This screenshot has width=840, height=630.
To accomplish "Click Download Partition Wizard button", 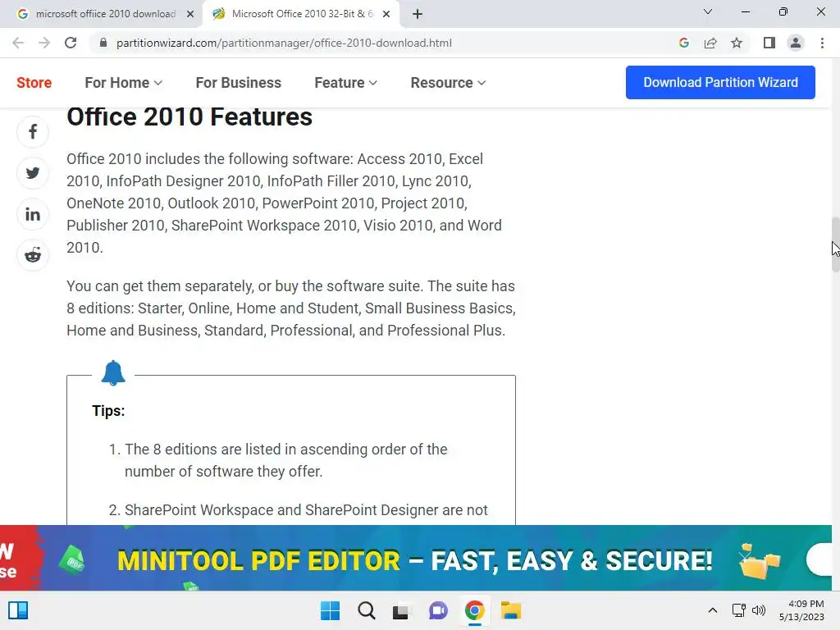I will pyautogui.click(x=720, y=83).
